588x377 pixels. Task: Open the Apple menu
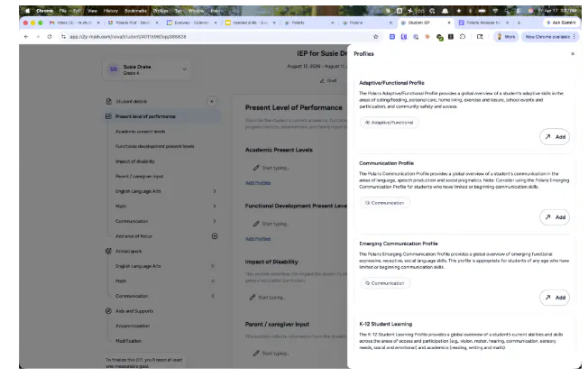click(x=27, y=11)
